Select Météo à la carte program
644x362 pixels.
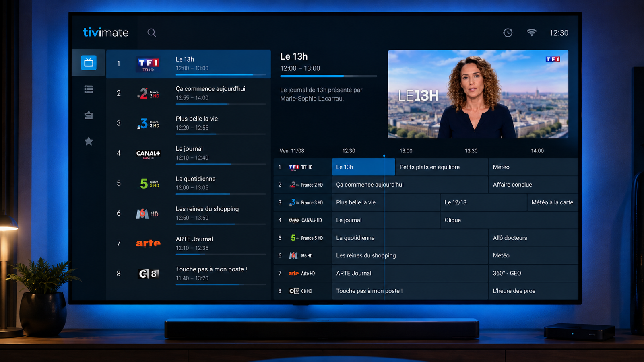[553, 202]
